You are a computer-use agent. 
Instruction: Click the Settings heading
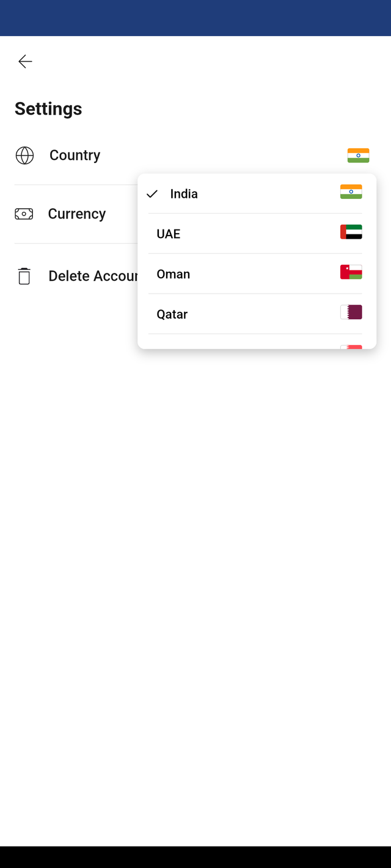[x=48, y=109]
